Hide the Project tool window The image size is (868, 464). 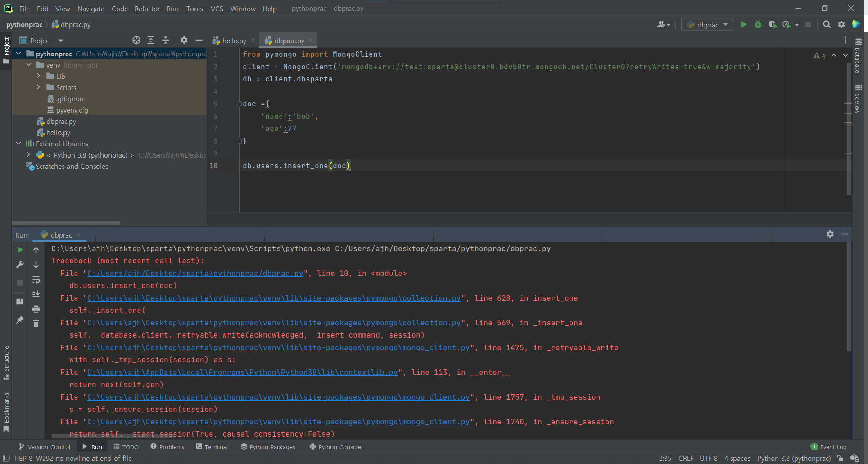point(199,41)
